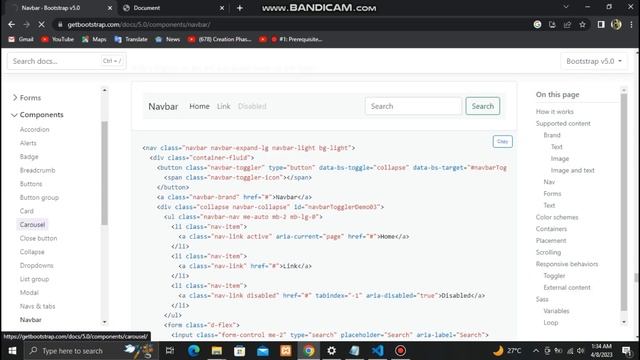Viewport: 640px width, 360px height.
Task: Open Bandicam recorder from taskbar
Action: pos(400,351)
